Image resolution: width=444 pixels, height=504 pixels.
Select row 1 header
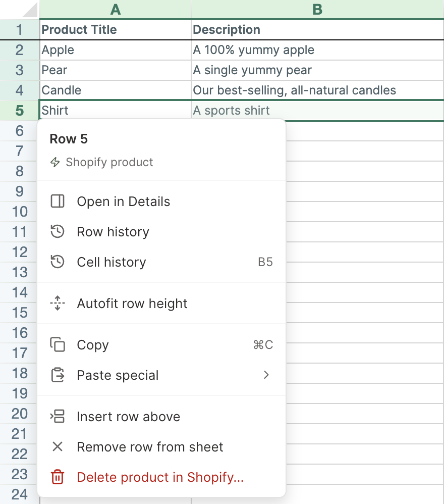pyautogui.click(x=19, y=30)
